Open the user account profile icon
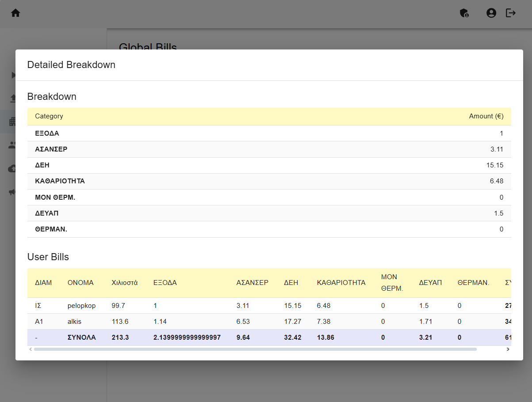This screenshot has height=402, width=532. 491,13
